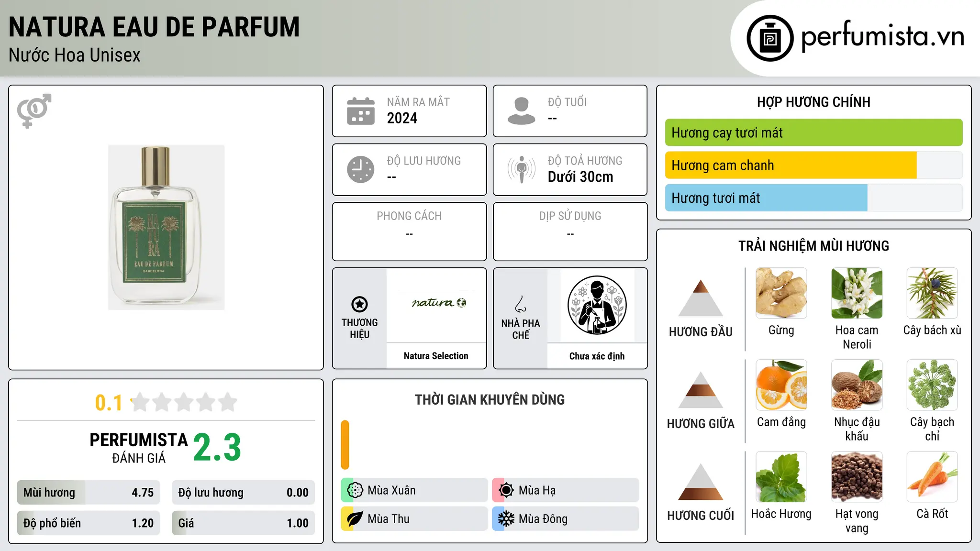
Task: Click the DỊP SỬ DỤNG heading
Action: coord(570,216)
